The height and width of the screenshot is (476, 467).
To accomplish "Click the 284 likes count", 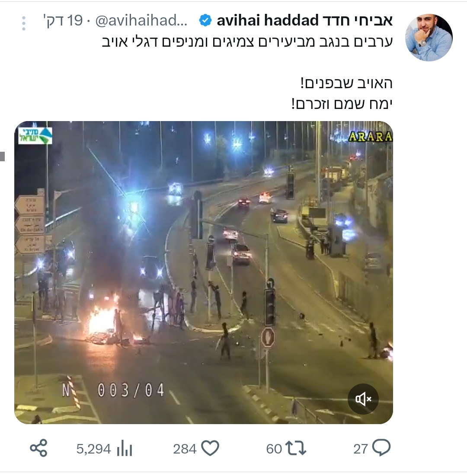I will point(185,449).
